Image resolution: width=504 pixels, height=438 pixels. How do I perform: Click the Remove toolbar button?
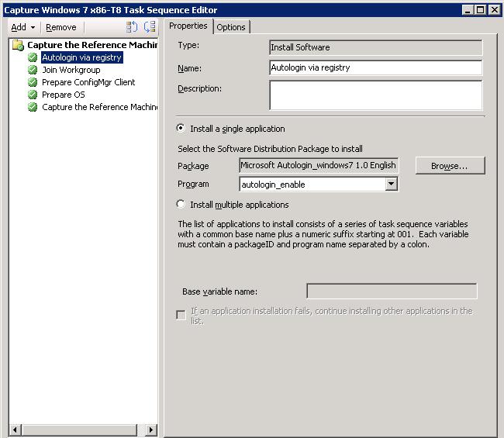[61, 27]
